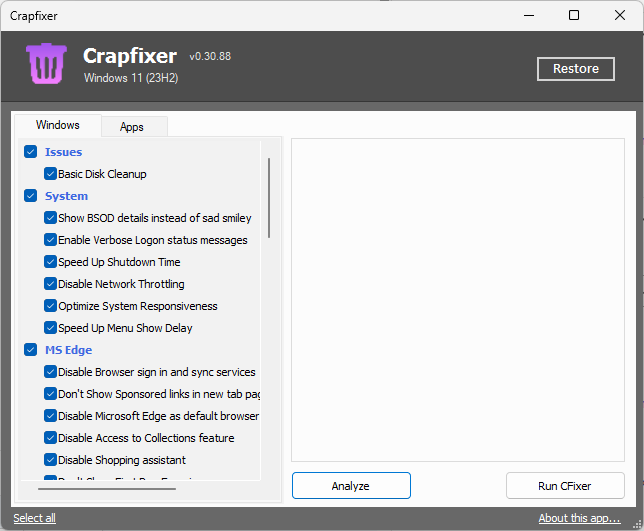
Task: Click Run CFixer button
Action: tap(565, 486)
